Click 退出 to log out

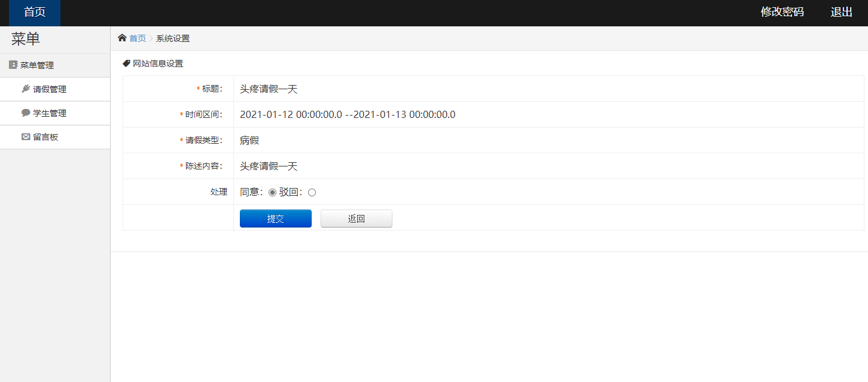841,11
